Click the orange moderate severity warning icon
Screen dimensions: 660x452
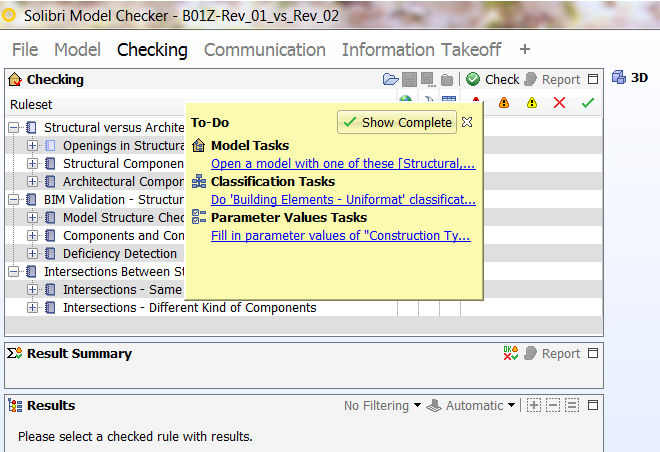504,103
